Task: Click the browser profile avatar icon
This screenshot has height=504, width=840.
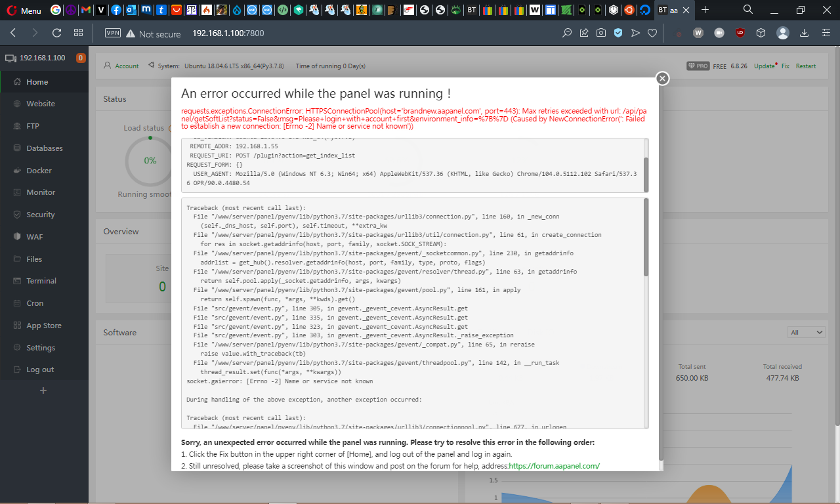Action: (782, 33)
